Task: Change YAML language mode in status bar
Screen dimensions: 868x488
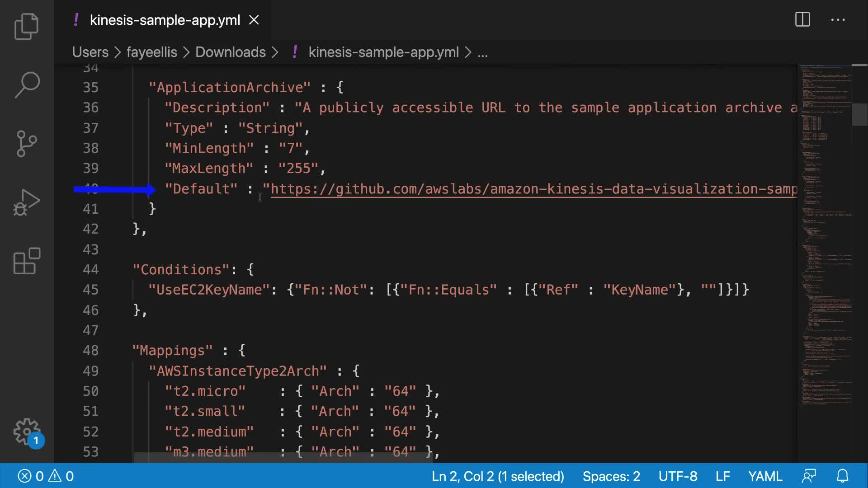Action: pos(765,476)
